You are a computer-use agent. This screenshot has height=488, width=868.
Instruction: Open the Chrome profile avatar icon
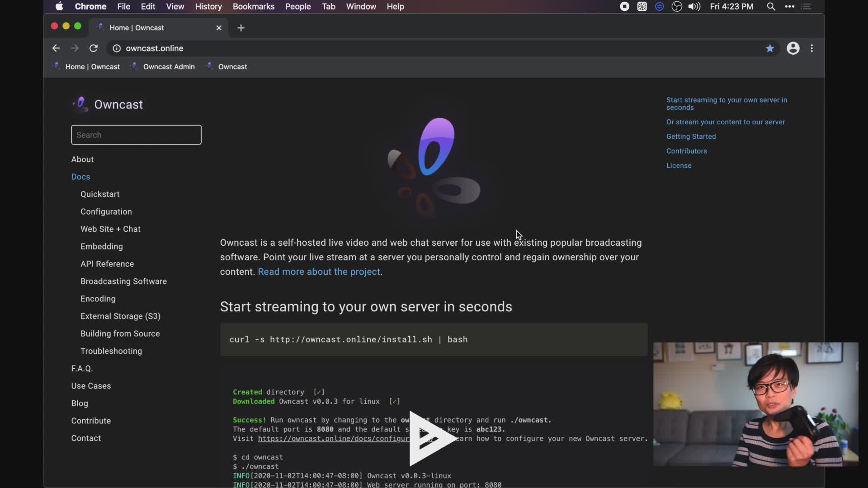click(x=793, y=48)
